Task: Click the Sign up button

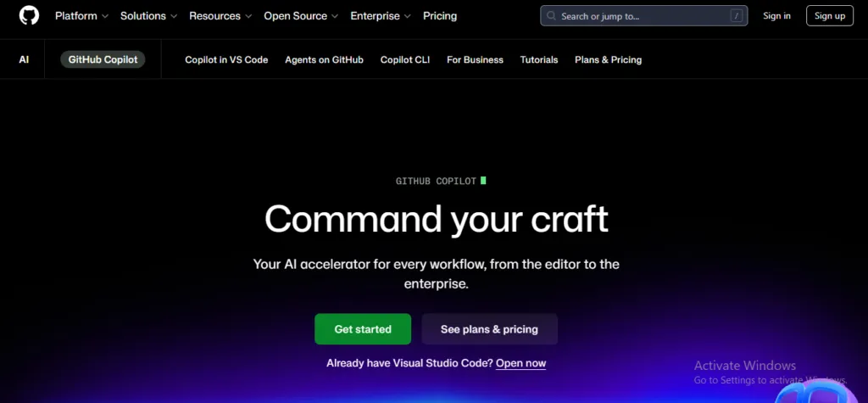Action: [x=830, y=16]
